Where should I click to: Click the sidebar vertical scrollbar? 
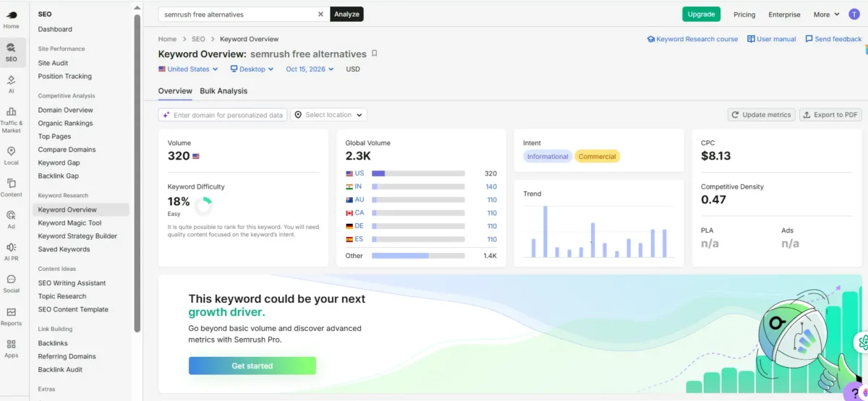(x=137, y=173)
